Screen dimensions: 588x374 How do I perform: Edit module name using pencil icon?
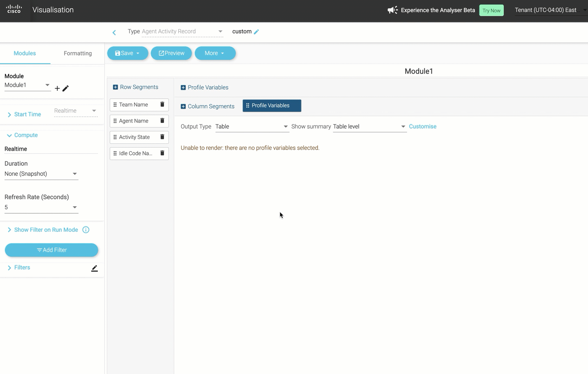66,88
